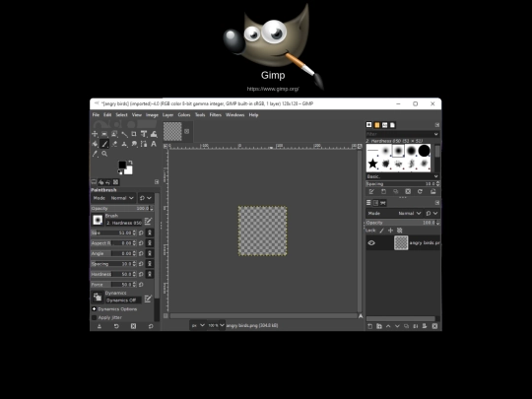
Task: Open the px unit dropdown in status bar
Action: (x=198, y=325)
